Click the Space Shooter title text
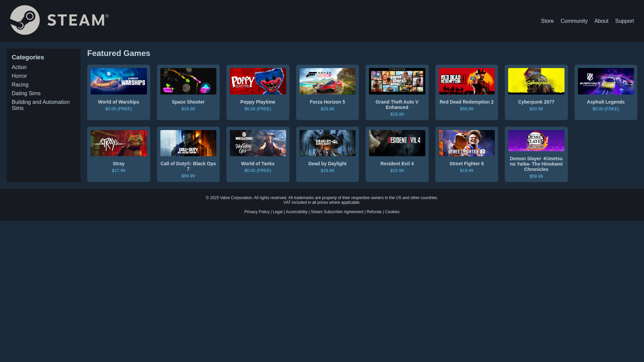Viewport: 644px width, 362px height. [x=188, y=102]
